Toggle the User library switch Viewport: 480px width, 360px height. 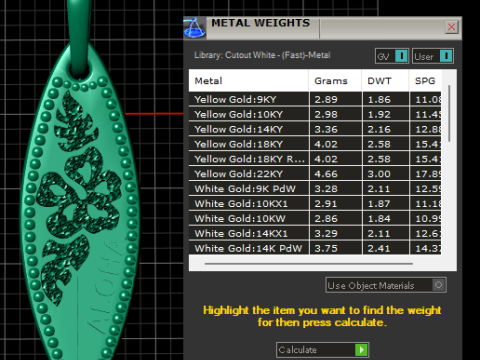click(433, 56)
